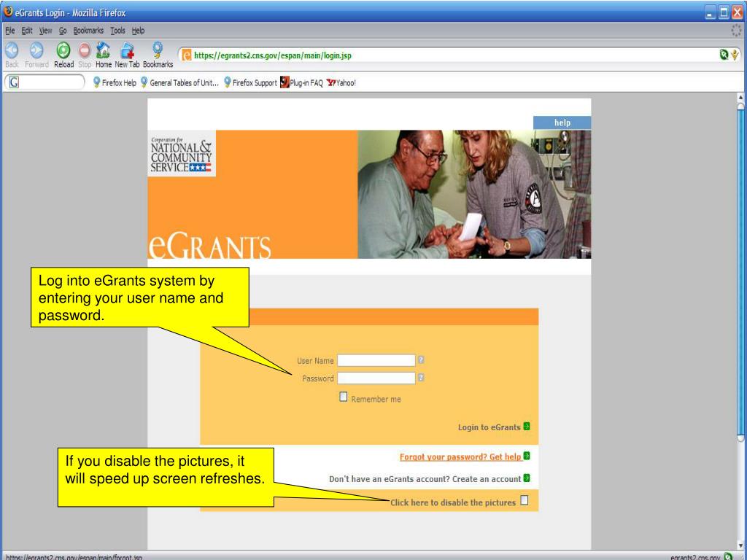
Task: Click green arrow beside Create an account
Action: 527,478
